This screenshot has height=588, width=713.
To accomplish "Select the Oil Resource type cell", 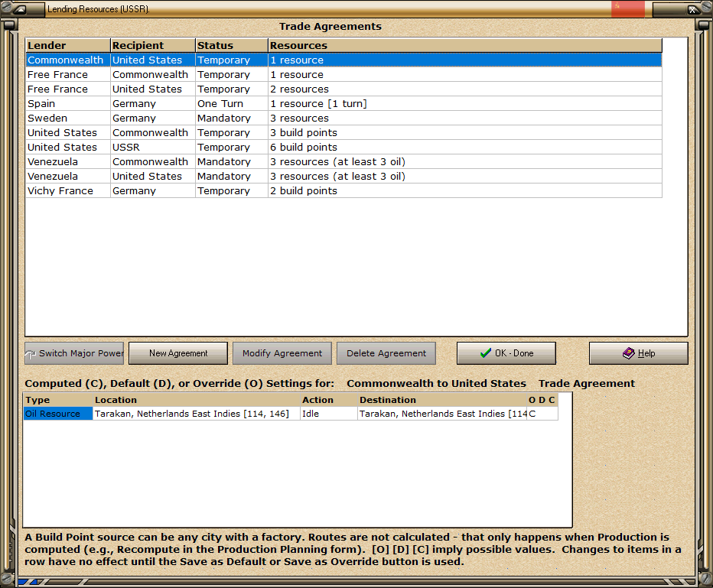I will (58, 414).
